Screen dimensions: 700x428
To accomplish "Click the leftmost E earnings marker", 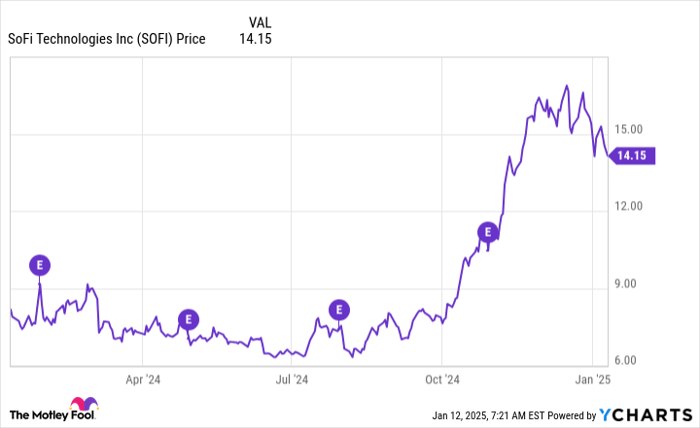I will tap(39, 265).
